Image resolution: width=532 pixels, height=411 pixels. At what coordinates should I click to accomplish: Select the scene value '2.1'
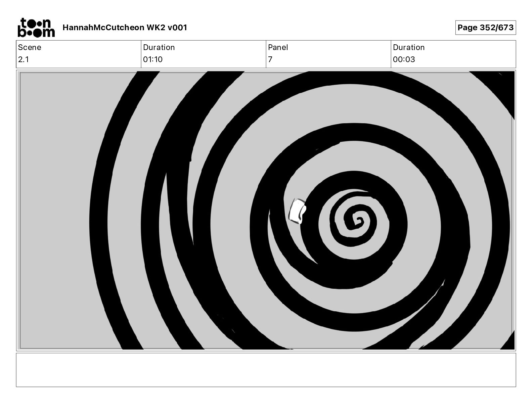point(24,59)
